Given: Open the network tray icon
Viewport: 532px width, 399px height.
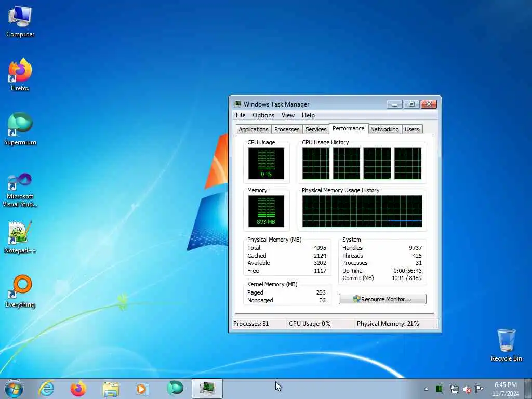Looking at the screenshot, I should (454, 389).
